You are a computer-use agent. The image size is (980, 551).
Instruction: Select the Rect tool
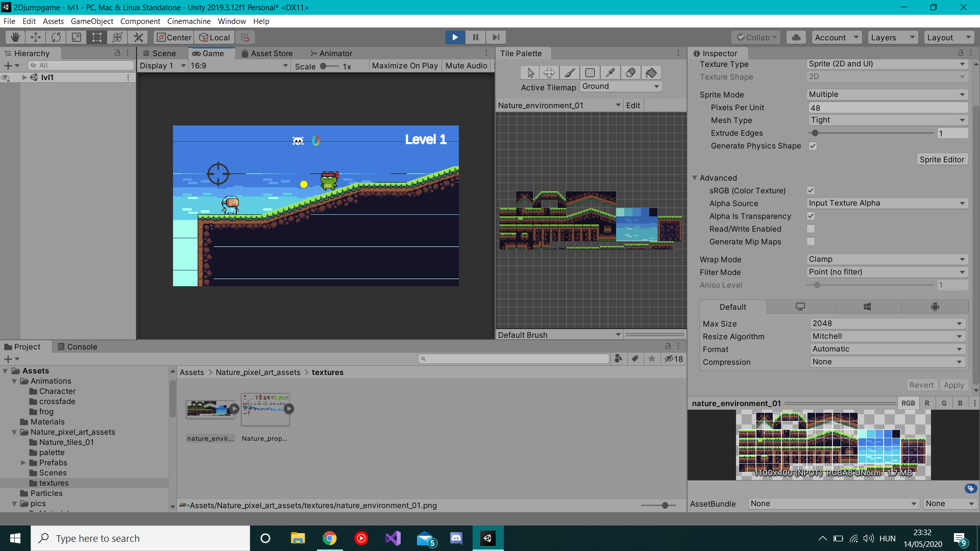(x=97, y=37)
